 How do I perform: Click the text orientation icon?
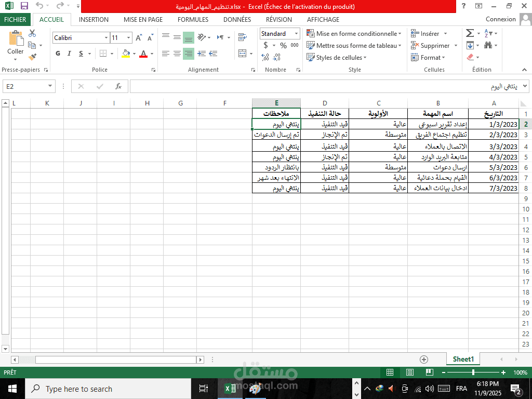pos(202,37)
